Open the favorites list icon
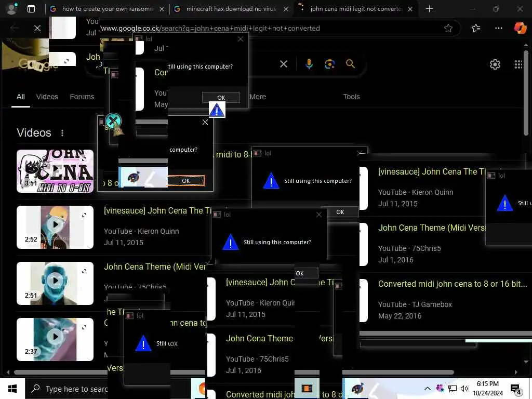The image size is (532, 399). pyautogui.click(x=476, y=28)
